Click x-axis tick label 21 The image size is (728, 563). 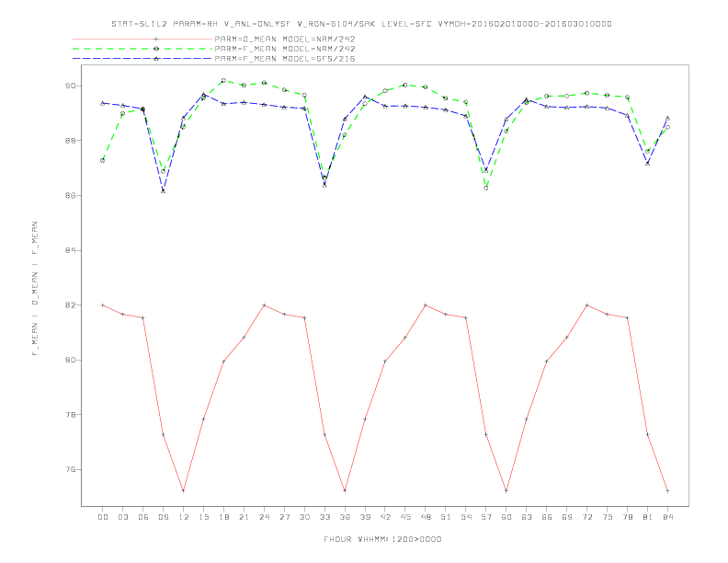244,517
